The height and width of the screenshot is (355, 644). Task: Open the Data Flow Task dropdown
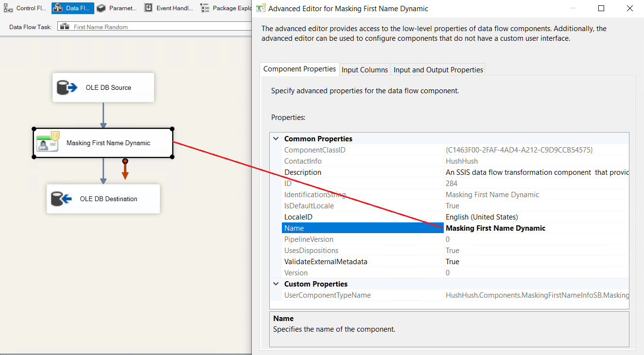coord(155,27)
